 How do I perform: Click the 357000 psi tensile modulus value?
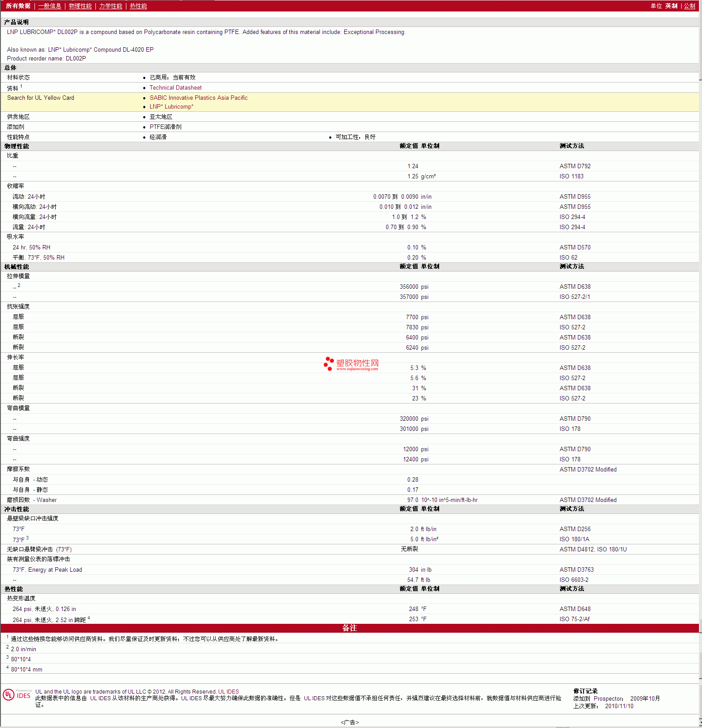click(x=414, y=297)
